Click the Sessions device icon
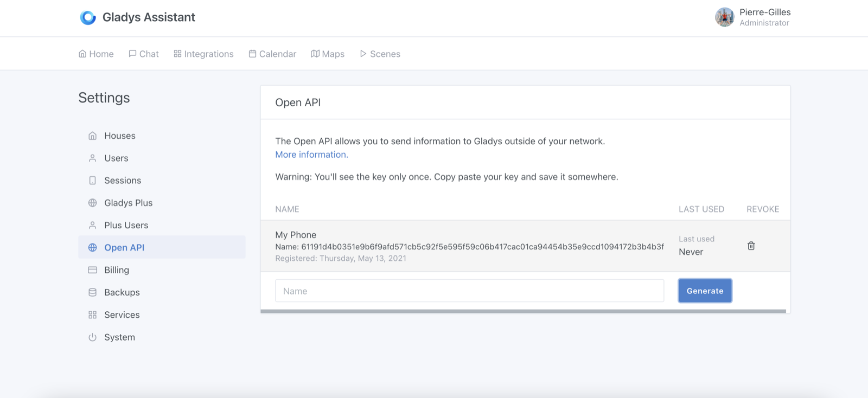Viewport: 868px width, 398px height. pyautogui.click(x=93, y=180)
